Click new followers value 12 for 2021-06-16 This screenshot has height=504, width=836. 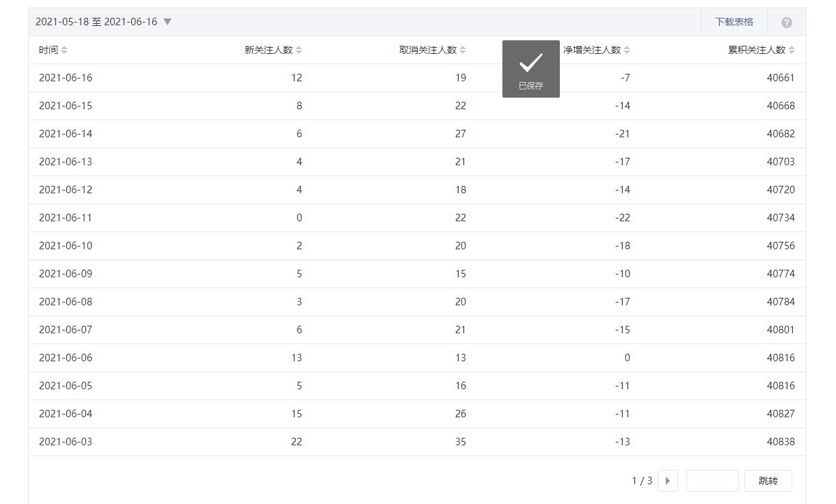[297, 78]
